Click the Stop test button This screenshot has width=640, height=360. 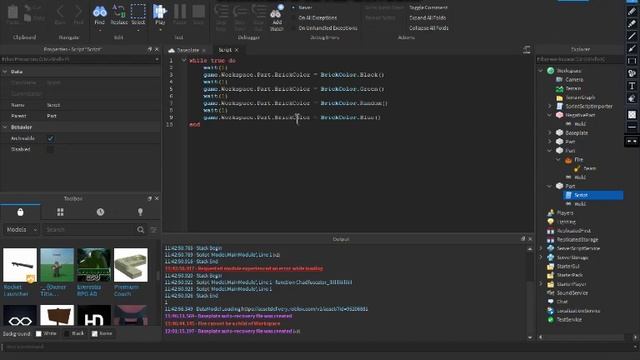[198, 15]
